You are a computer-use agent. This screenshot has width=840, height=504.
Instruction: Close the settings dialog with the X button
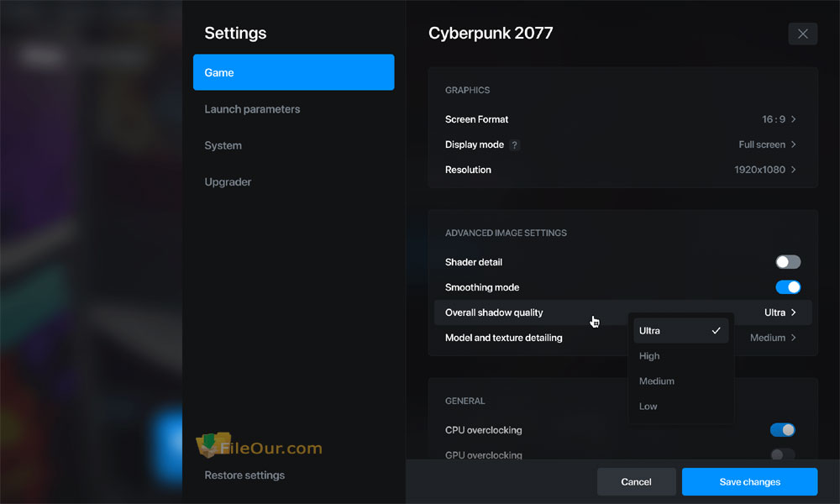point(802,34)
